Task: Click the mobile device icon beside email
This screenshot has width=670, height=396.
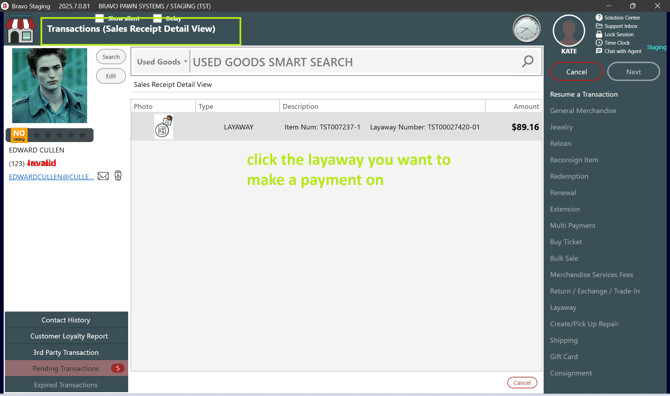Action: tap(118, 176)
